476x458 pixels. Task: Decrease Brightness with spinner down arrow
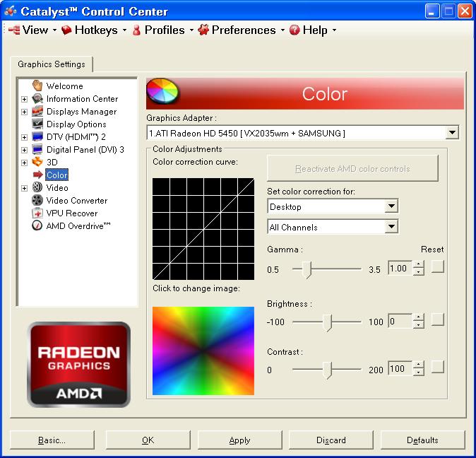click(419, 325)
